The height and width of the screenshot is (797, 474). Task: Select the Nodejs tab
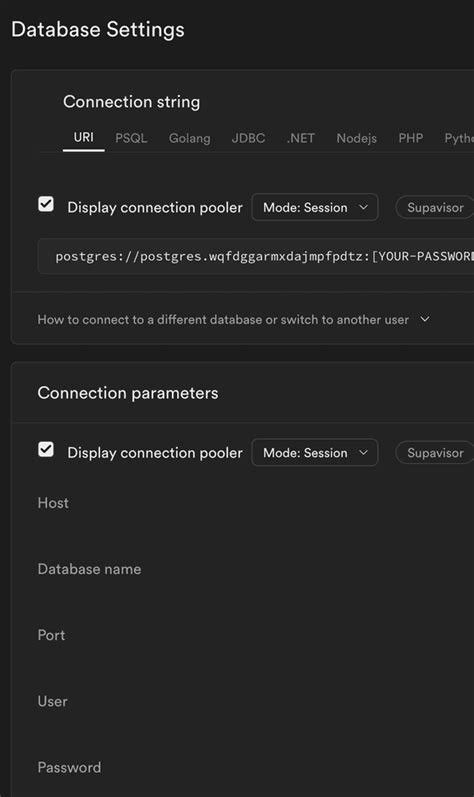click(x=357, y=138)
